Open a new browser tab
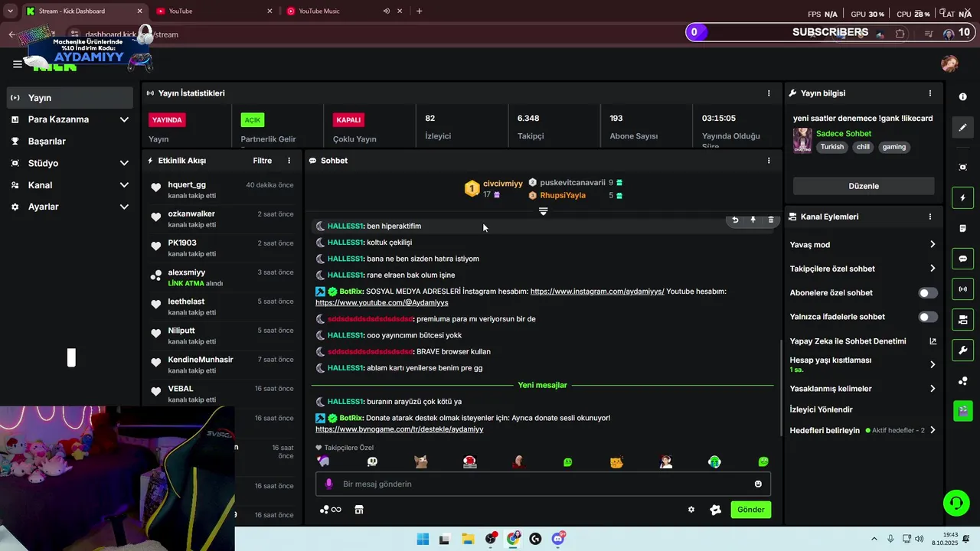This screenshot has width=980, height=551. 419,11
